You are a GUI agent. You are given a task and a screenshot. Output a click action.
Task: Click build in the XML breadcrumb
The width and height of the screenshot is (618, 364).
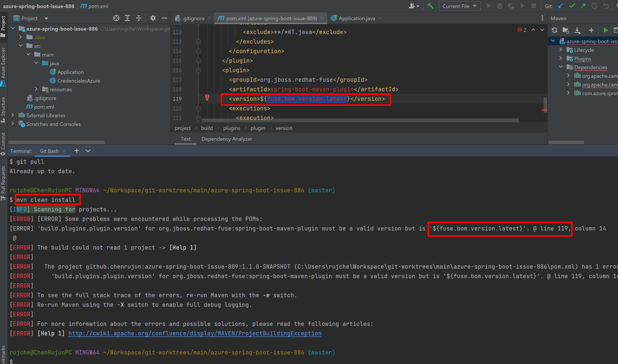[x=207, y=128]
